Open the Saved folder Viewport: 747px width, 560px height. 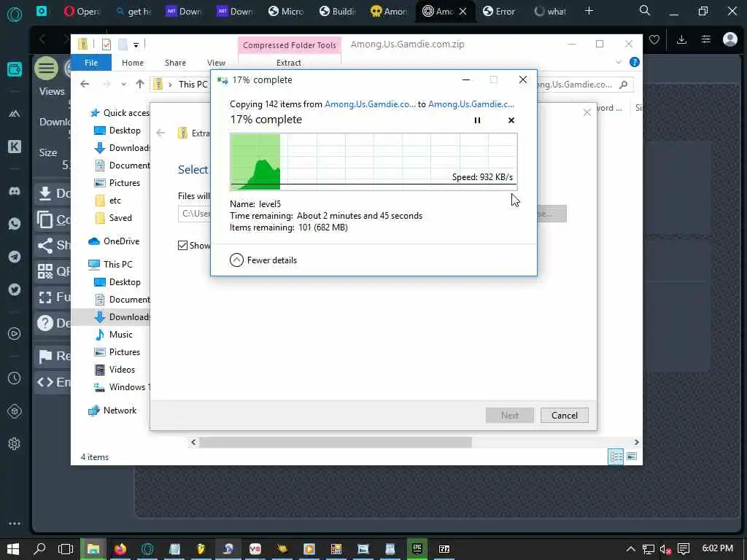coord(113,218)
